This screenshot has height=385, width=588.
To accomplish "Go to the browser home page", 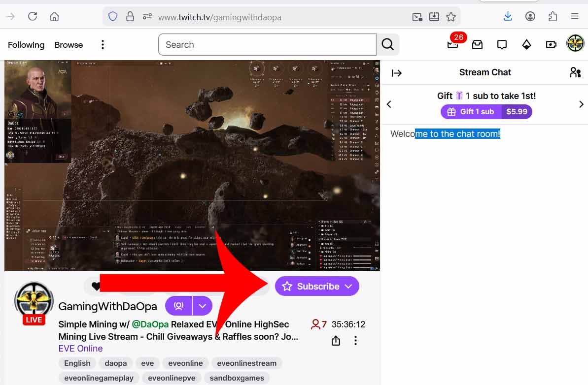I will point(54,16).
